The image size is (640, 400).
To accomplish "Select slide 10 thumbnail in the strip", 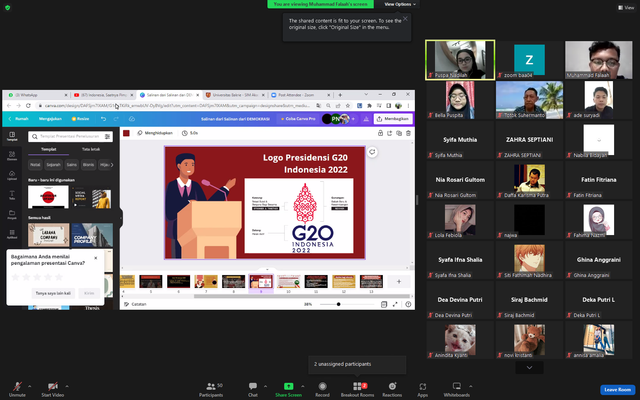I will coord(288,282).
